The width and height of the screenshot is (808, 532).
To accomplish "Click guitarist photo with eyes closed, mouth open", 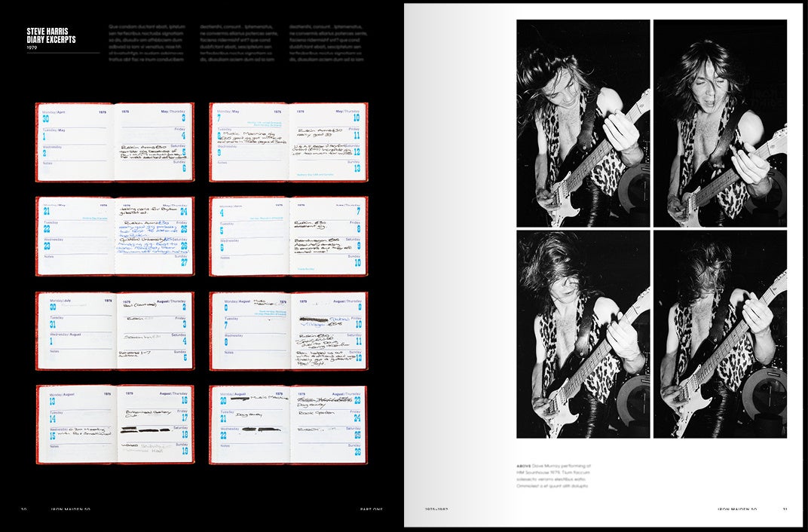I will click(720, 123).
